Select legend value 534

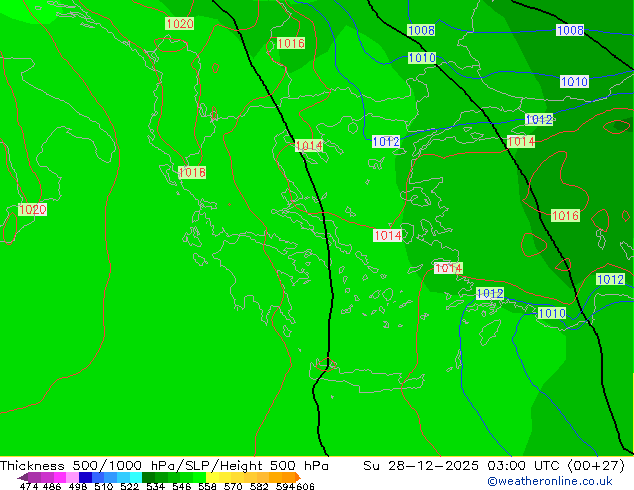point(155,486)
